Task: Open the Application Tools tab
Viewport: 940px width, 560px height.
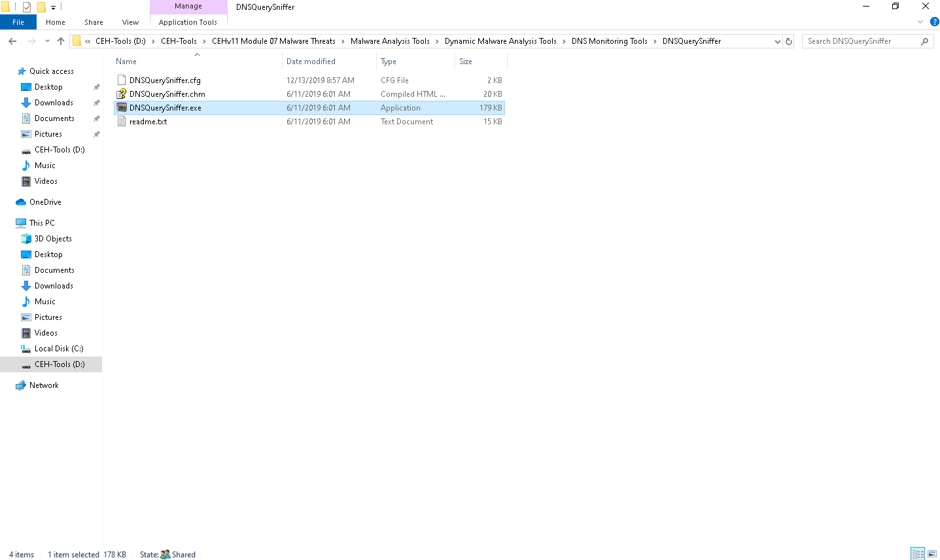Action: point(188,22)
